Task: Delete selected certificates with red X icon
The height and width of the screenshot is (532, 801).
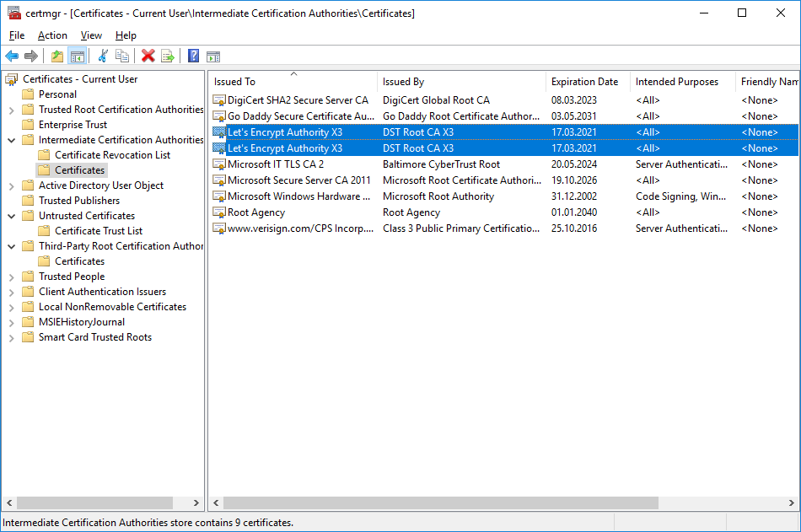Action: click(148, 56)
